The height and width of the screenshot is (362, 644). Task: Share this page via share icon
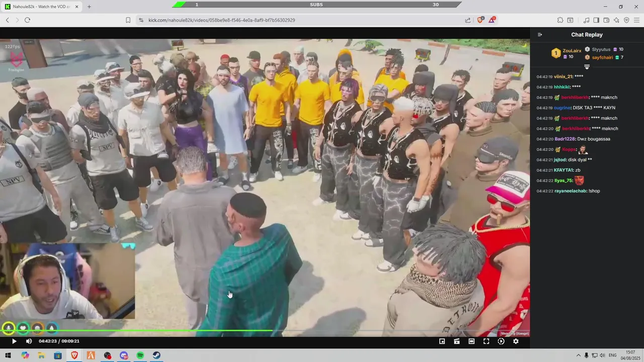(x=468, y=20)
